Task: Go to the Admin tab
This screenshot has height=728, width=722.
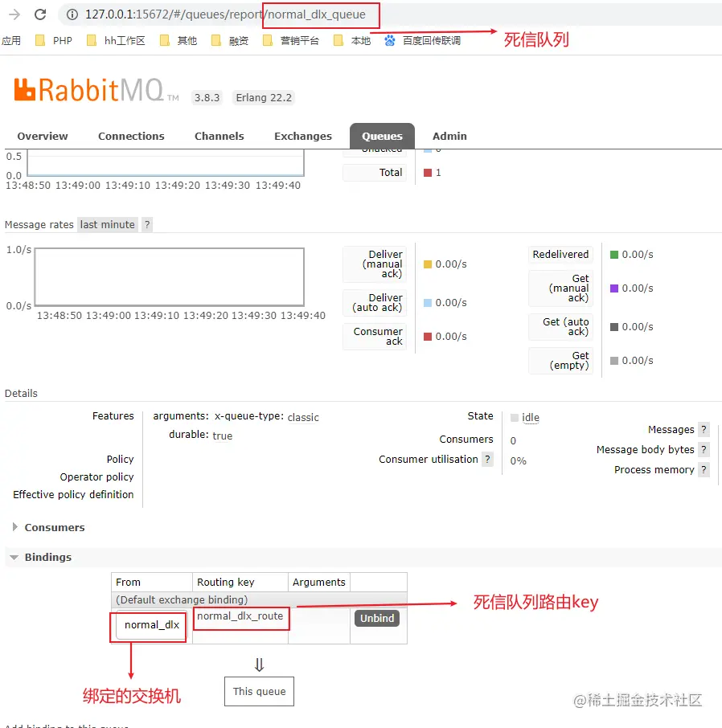Action: coord(449,136)
